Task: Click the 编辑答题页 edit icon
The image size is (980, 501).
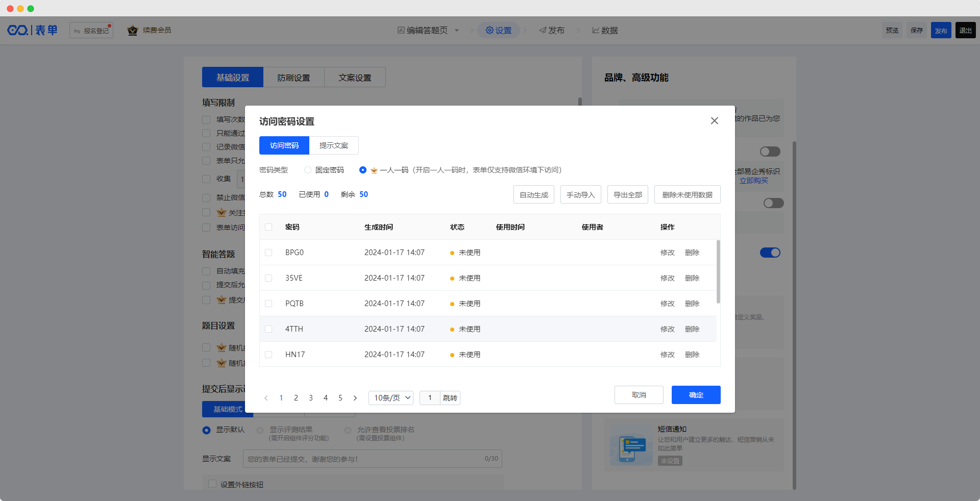Action: pyautogui.click(x=401, y=31)
